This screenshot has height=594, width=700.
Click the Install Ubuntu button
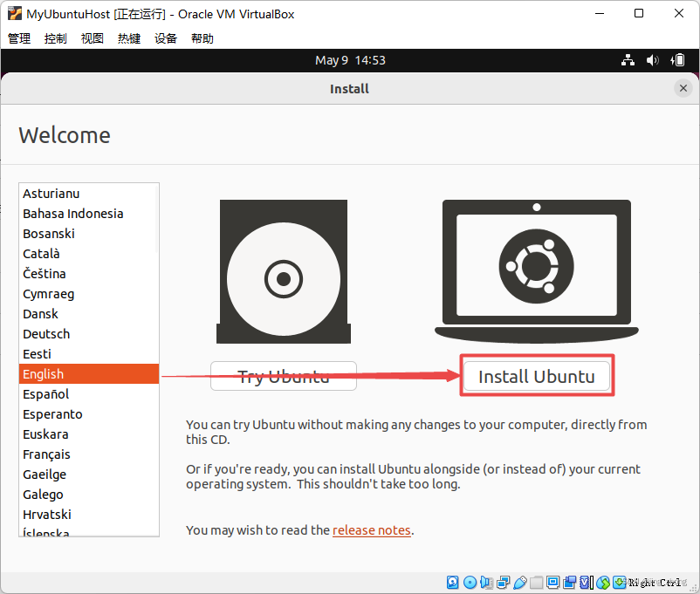click(537, 376)
